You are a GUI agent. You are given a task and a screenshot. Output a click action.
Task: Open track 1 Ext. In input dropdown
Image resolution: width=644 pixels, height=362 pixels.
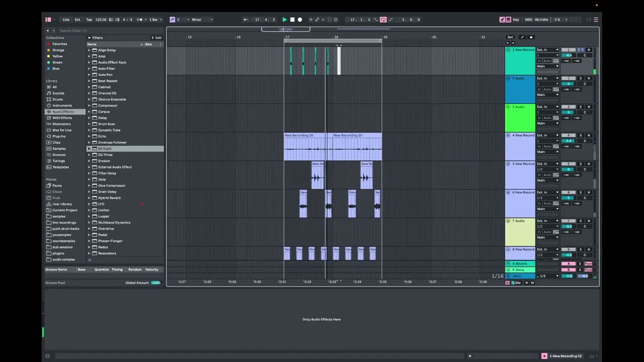tap(548, 50)
